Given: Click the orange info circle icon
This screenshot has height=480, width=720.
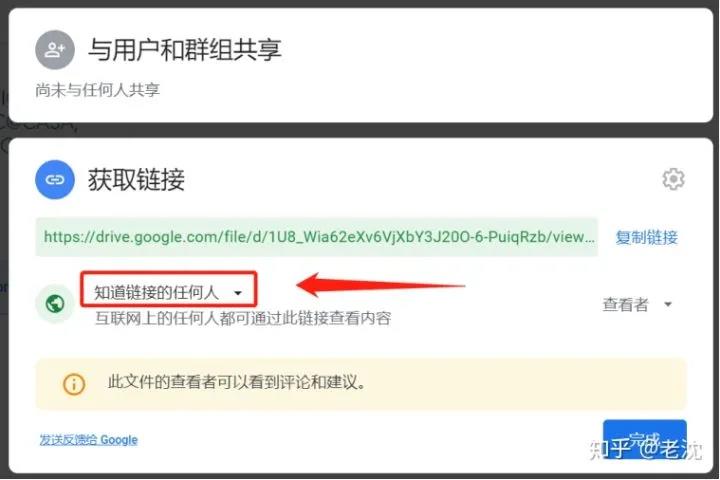Looking at the screenshot, I should coord(73,383).
